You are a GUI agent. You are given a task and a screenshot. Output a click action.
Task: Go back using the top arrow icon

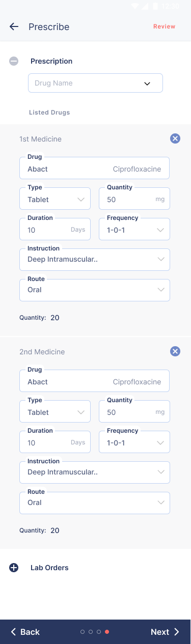click(14, 27)
